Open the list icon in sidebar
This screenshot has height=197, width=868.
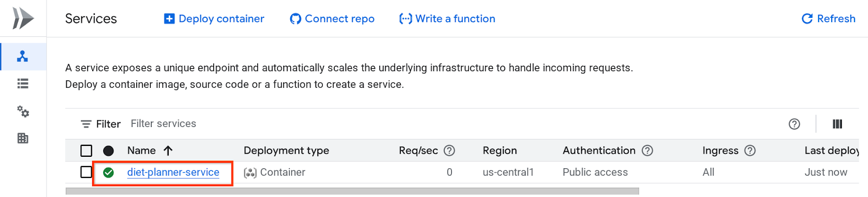click(x=23, y=84)
